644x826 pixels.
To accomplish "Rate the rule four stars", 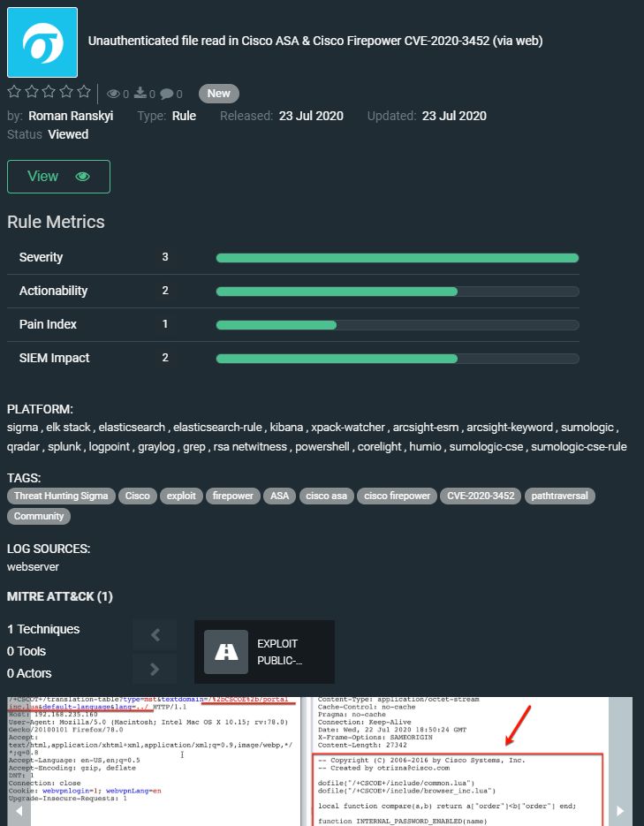I will click(x=66, y=92).
